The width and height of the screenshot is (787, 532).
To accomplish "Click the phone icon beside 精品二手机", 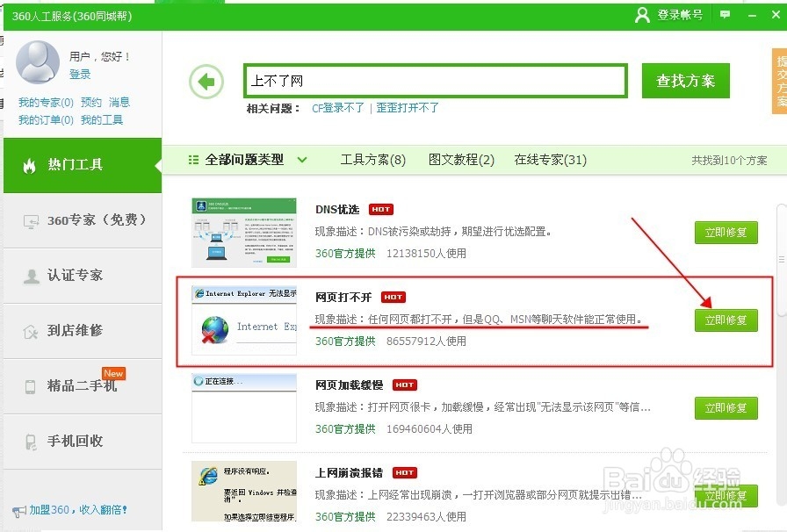I will (x=30, y=386).
